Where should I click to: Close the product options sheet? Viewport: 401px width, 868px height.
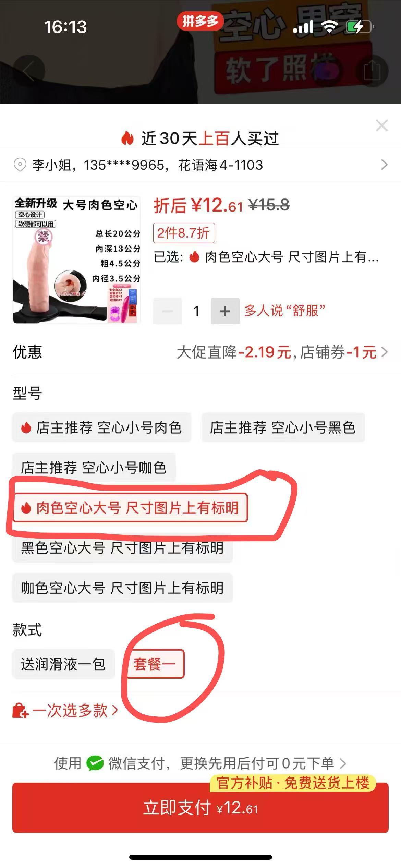tap(382, 125)
